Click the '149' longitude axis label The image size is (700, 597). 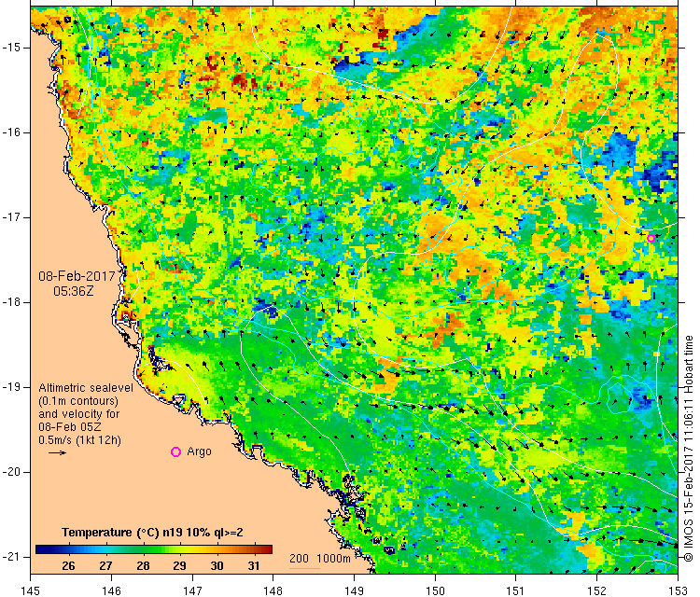(x=354, y=590)
